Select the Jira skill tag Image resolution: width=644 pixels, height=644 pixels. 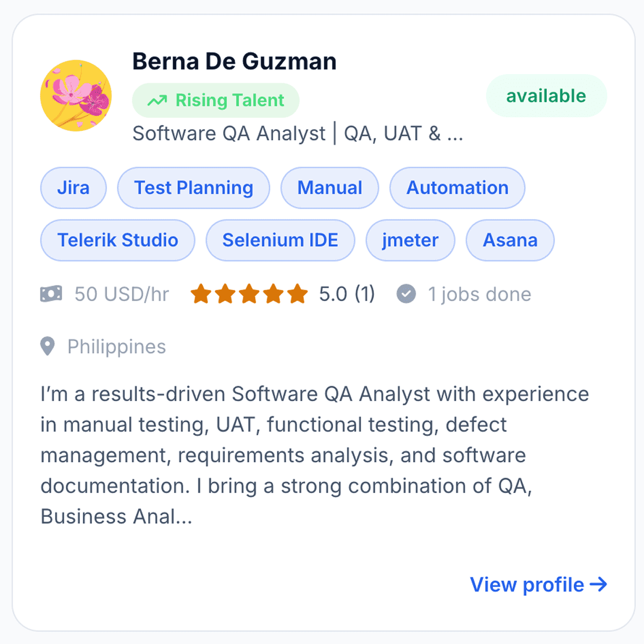point(74,188)
